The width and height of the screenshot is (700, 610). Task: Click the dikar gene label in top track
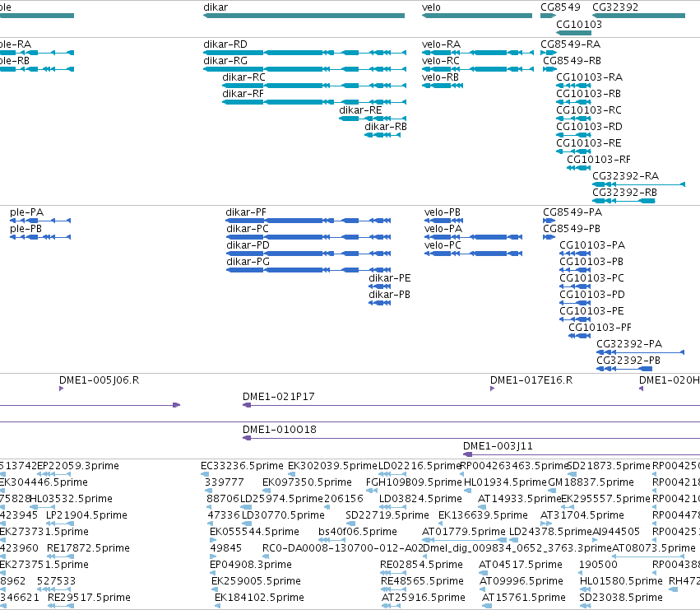click(216, 7)
